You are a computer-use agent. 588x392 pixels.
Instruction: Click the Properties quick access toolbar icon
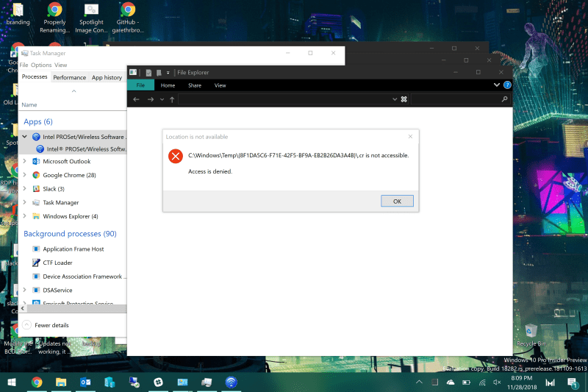click(148, 72)
